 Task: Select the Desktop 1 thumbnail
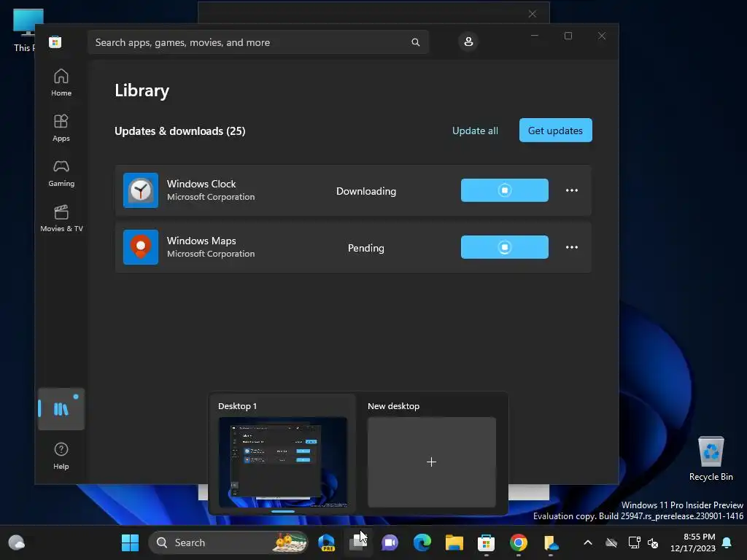pos(282,462)
